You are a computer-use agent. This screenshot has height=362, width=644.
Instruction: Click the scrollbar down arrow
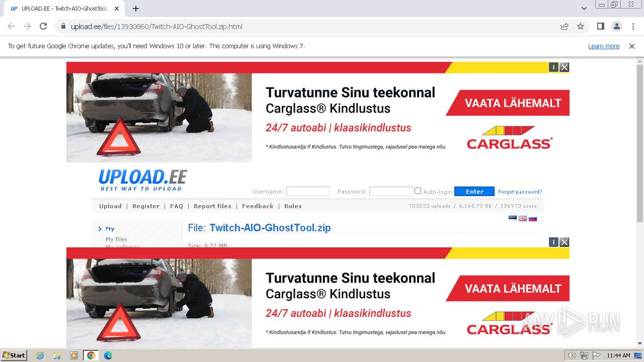pyautogui.click(x=640, y=343)
